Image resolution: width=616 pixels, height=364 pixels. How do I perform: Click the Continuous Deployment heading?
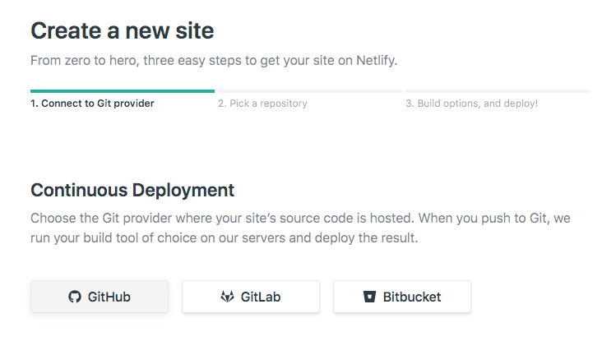[132, 190]
